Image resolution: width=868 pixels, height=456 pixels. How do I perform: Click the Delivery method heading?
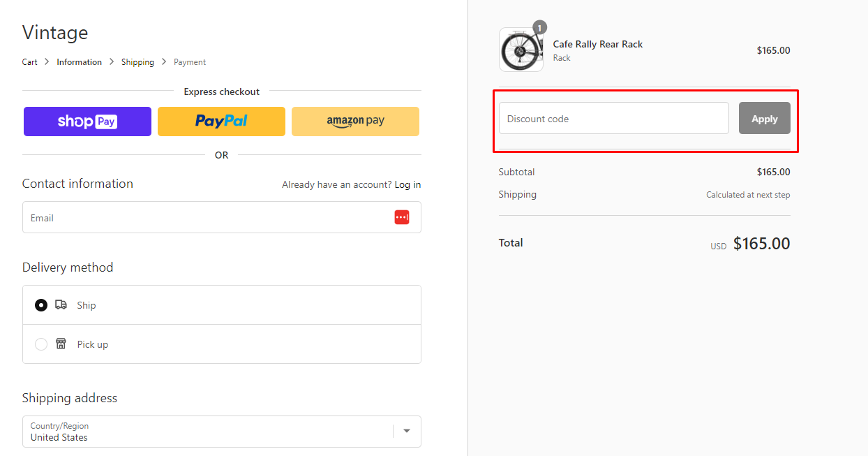(68, 267)
